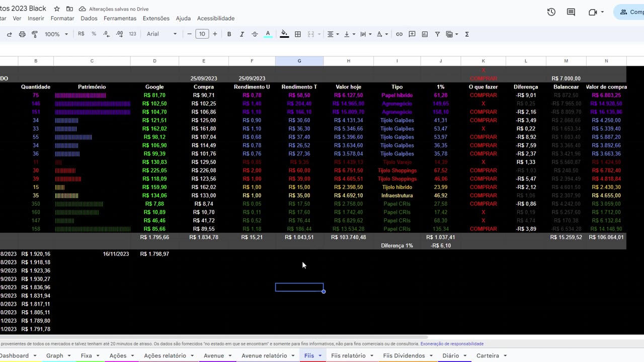Viewport: 644px width, 362px height.
Task: Select column K header
Action: [x=484, y=61]
